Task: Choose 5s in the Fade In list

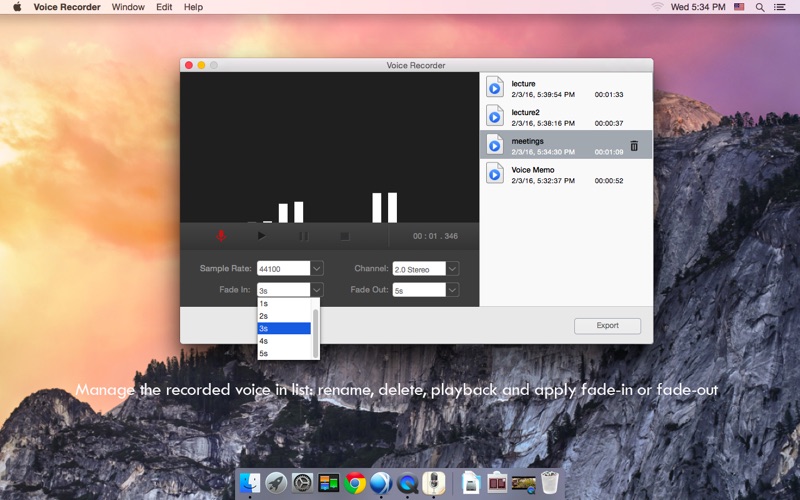Action: point(284,353)
